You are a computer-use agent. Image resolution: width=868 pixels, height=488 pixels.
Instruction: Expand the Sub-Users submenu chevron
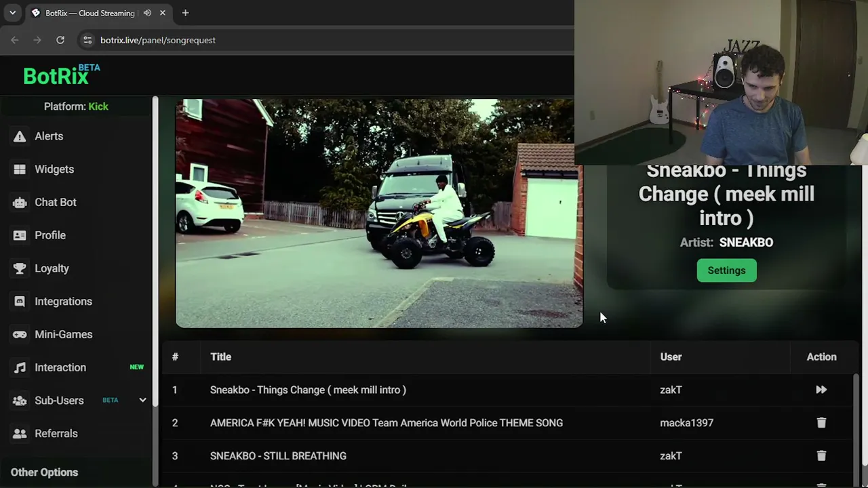pyautogui.click(x=142, y=401)
